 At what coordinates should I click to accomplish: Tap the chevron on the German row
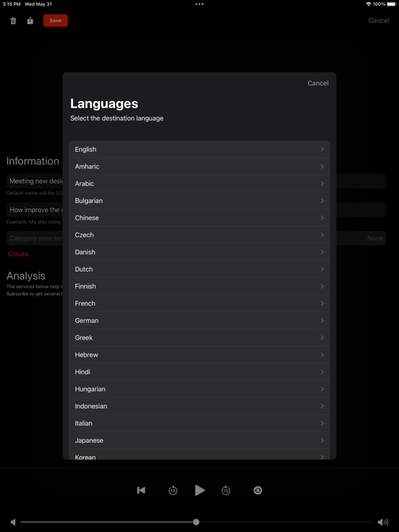pos(322,321)
